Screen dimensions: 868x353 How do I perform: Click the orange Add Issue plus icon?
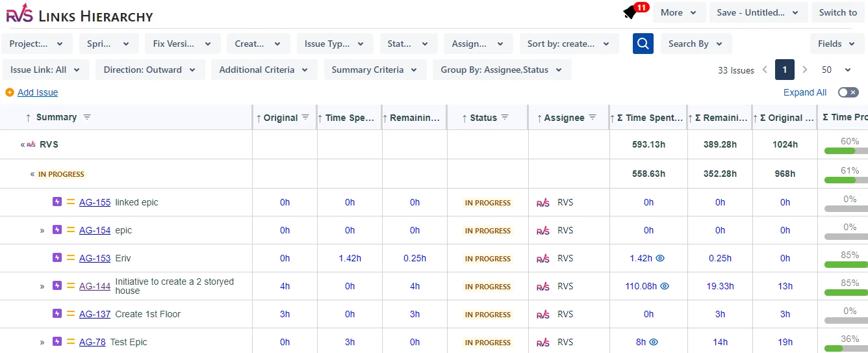coord(9,92)
